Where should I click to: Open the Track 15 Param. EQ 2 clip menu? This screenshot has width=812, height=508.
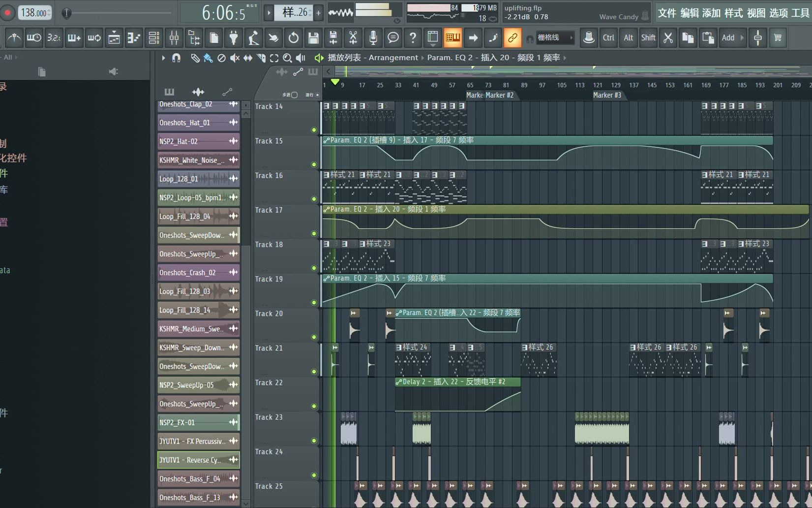(x=327, y=140)
